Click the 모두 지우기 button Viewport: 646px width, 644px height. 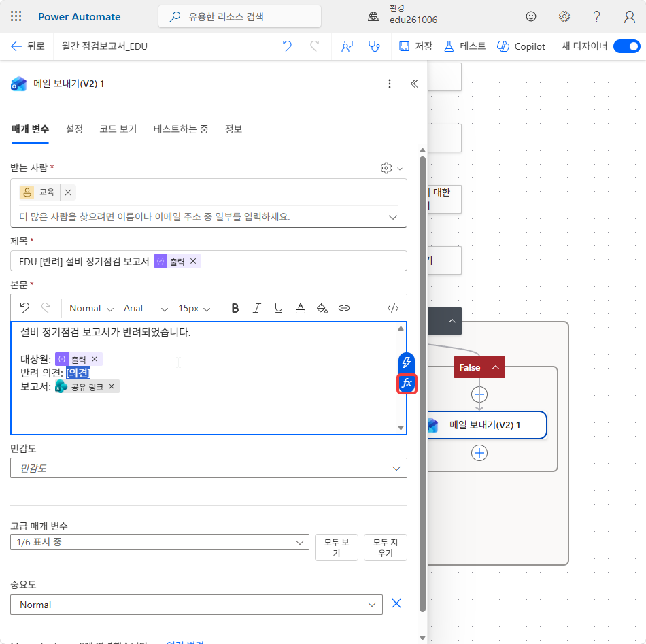point(385,547)
